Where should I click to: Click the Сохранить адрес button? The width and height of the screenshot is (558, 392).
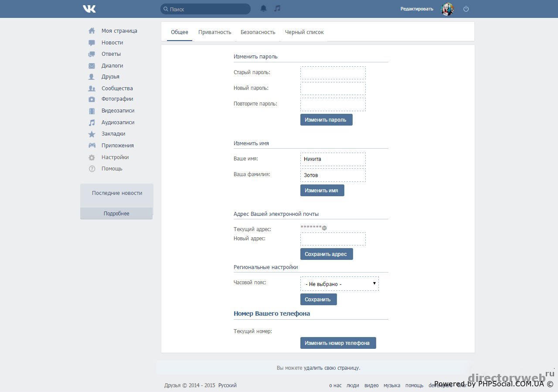coord(326,254)
